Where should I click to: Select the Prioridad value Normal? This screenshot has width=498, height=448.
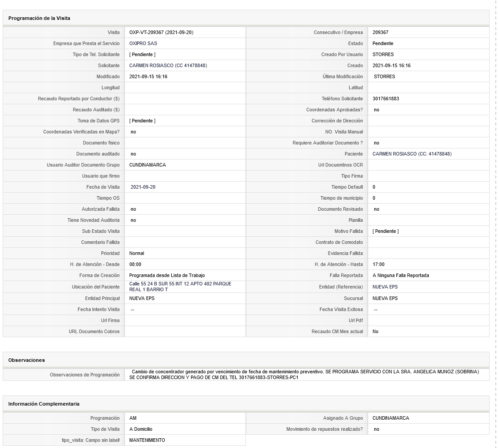click(x=136, y=253)
